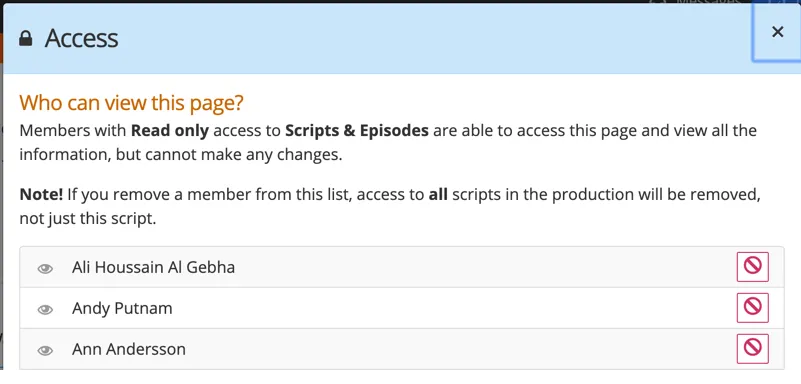Screen dimensions: 801x384
Task: Close the Access dialog with the X
Action: 778,32
